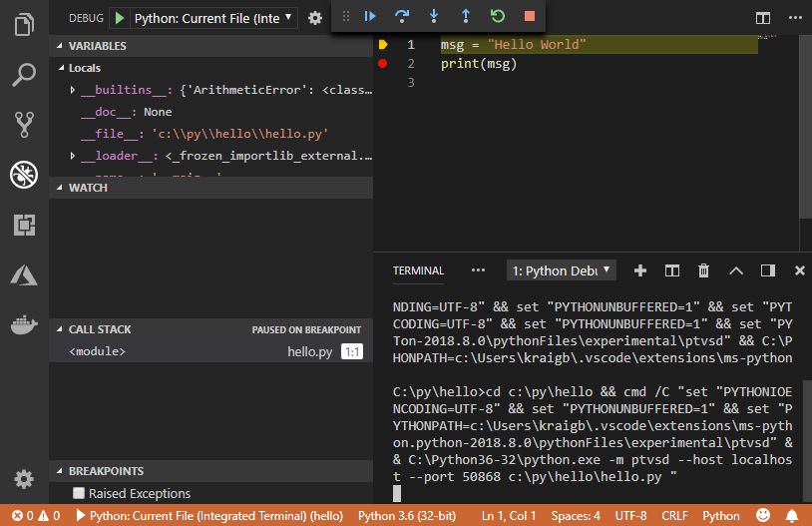Open the Docker view icon

(x=24, y=325)
